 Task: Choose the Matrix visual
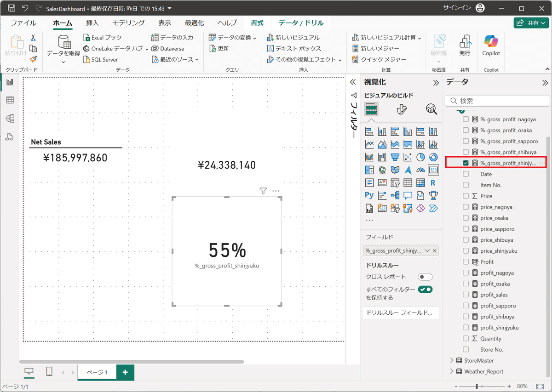coord(420,182)
